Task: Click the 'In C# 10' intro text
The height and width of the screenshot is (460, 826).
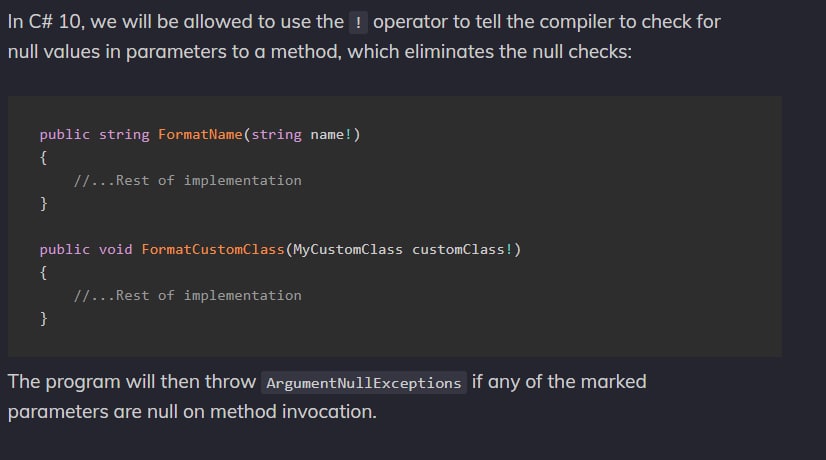Action: (x=44, y=22)
